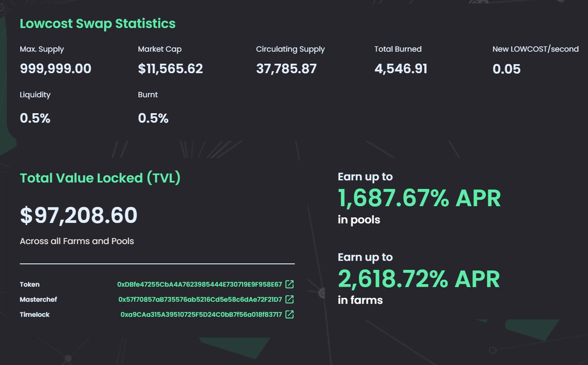Click the 1,687.67% APR pools figure
Image resolution: width=588 pixels, height=365 pixels.
(419, 199)
